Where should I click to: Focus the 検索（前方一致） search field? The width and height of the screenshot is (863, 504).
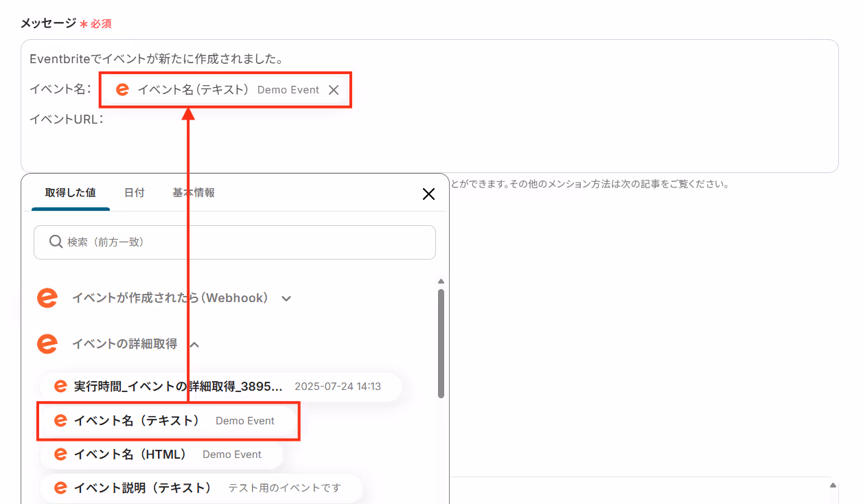pyautogui.click(x=234, y=242)
